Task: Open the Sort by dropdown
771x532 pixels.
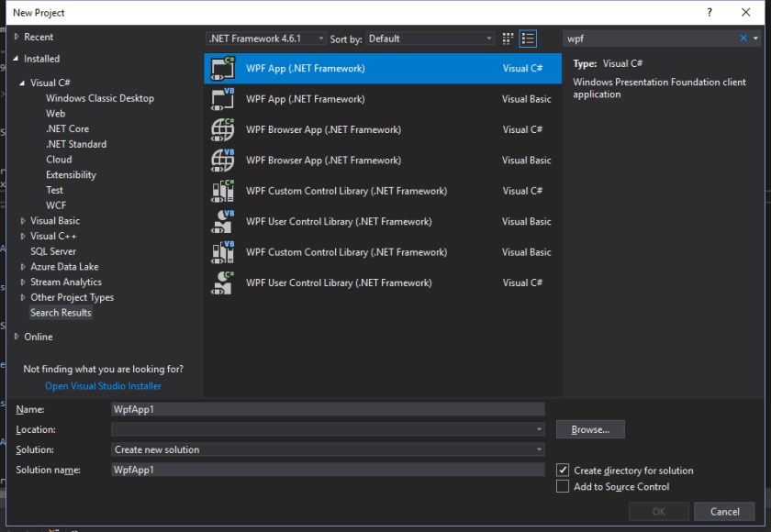Action: point(430,39)
